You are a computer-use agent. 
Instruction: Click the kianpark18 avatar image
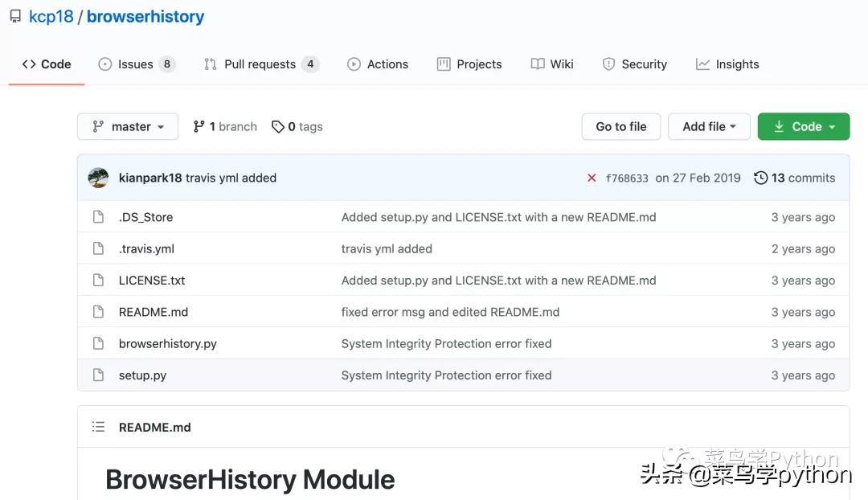(x=99, y=178)
